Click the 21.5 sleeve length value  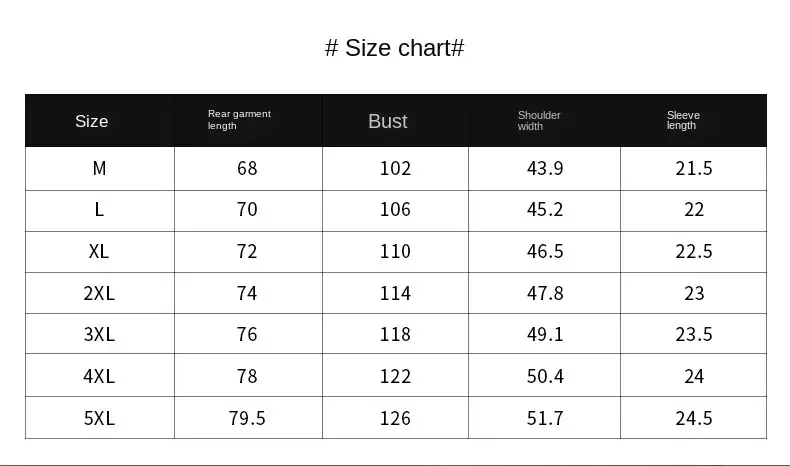[x=694, y=168]
